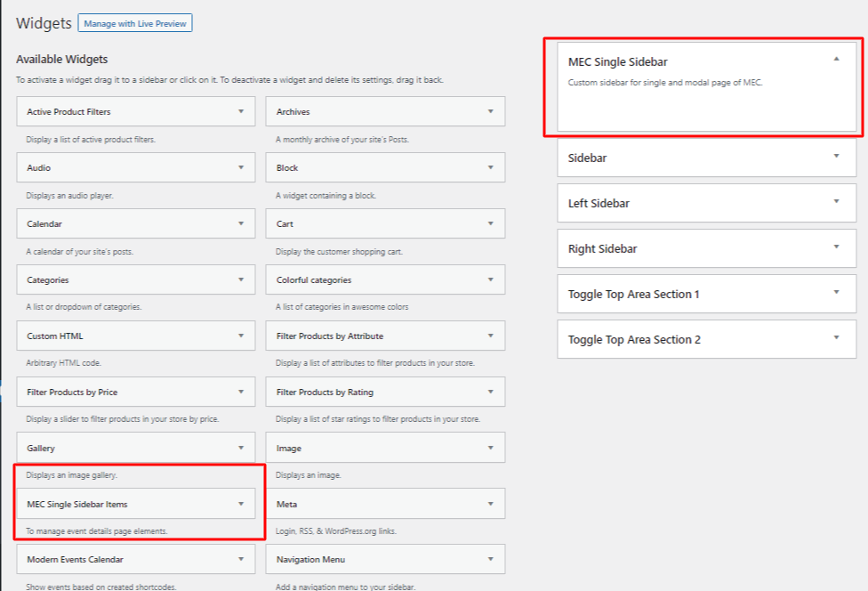This screenshot has width=868, height=591.
Task: Select the Modern Events Calendar widget
Action: tap(75, 560)
